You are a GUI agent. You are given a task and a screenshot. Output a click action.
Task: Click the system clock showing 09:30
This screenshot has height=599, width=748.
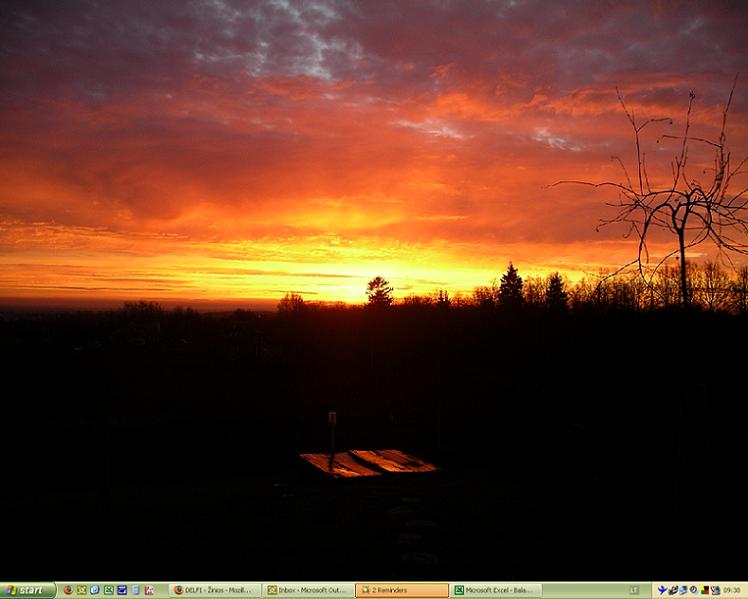point(733,590)
